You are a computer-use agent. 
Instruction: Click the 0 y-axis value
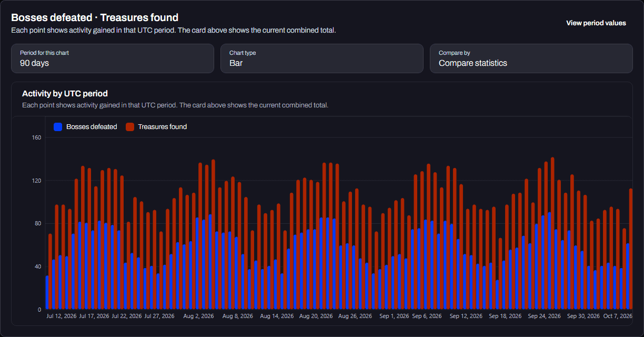[39, 310]
